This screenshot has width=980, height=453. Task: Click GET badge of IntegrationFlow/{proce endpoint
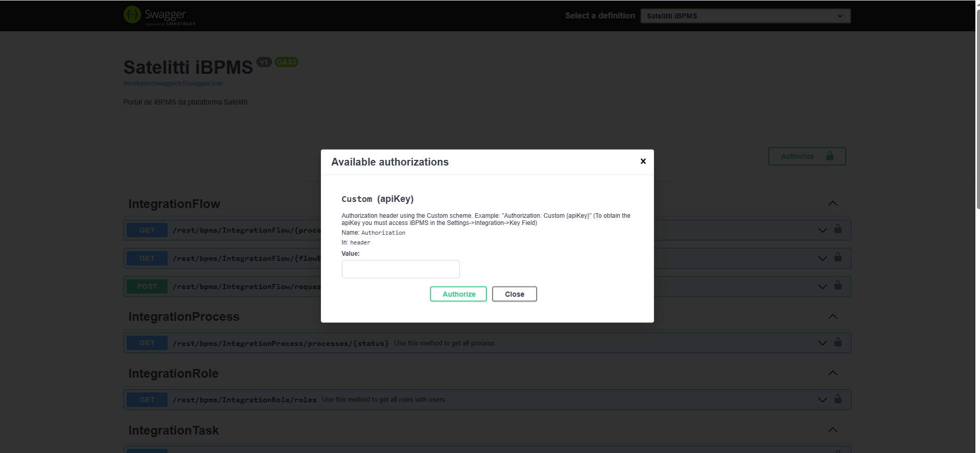click(147, 231)
